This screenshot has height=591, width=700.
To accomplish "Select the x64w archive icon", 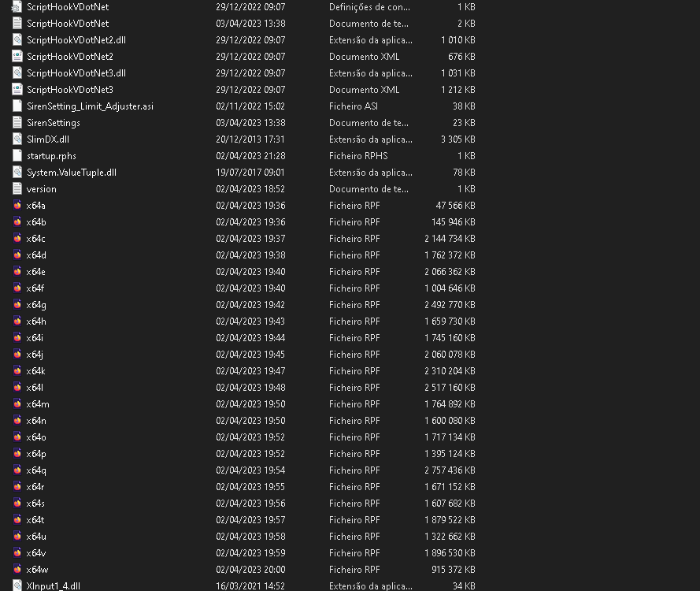I will 17,570.
